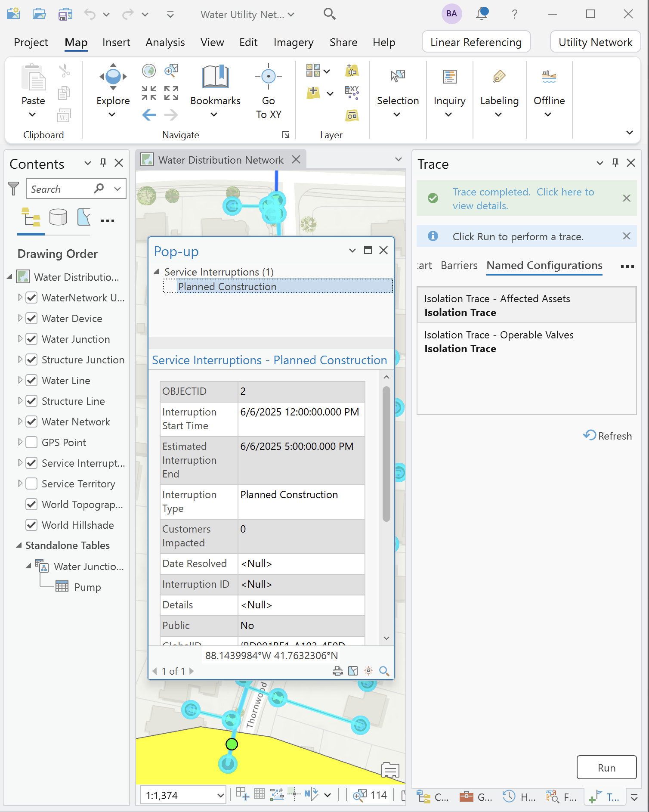Click the Full Extent globe icon
Image resolution: width=649 pixels, height=812 pixels.
coord(149,70)
